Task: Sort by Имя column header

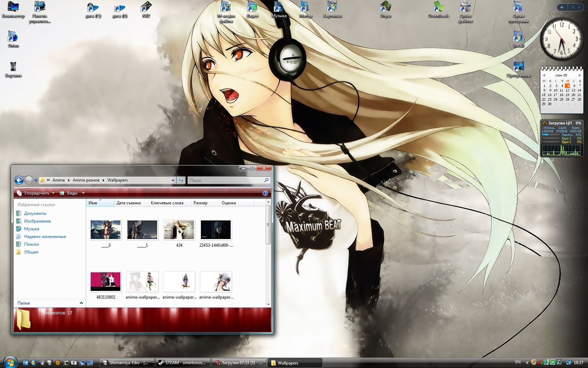Action: 100,203
